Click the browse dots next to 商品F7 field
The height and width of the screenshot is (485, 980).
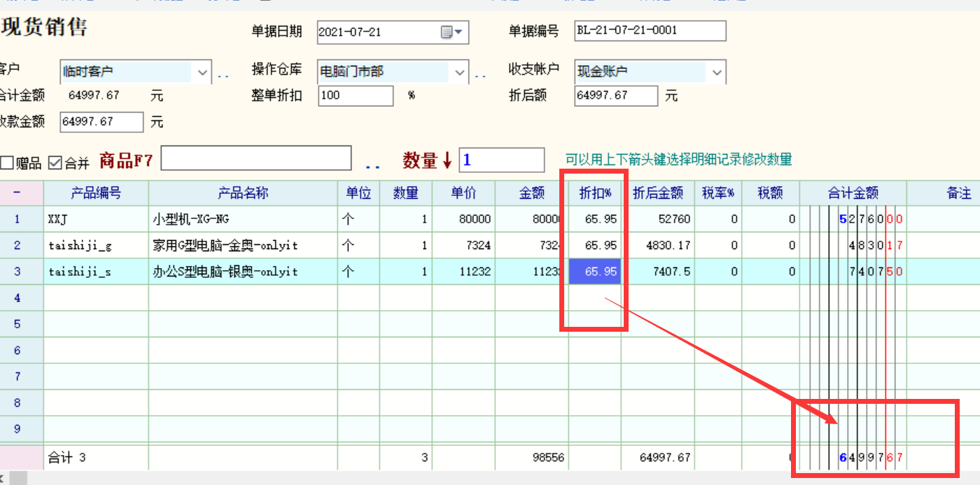coord(372,167)
